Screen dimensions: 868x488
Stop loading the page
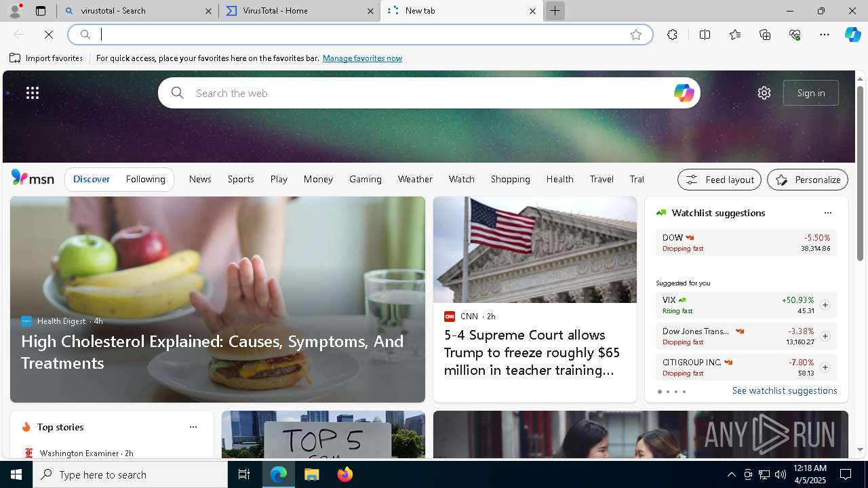[x=49, y=35]
